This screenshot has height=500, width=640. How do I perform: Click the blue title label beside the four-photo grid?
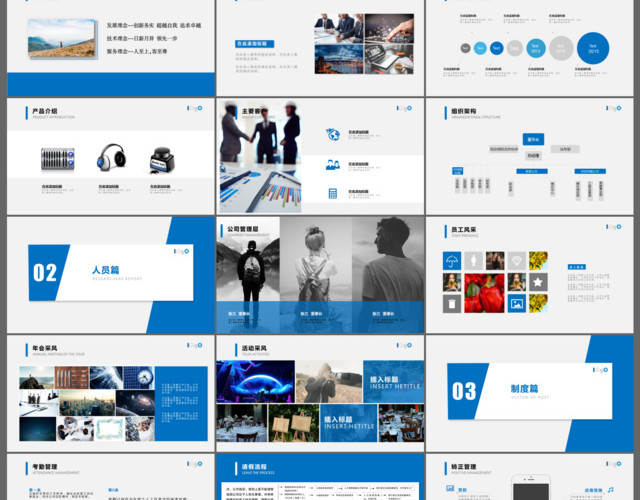(255, 44)
